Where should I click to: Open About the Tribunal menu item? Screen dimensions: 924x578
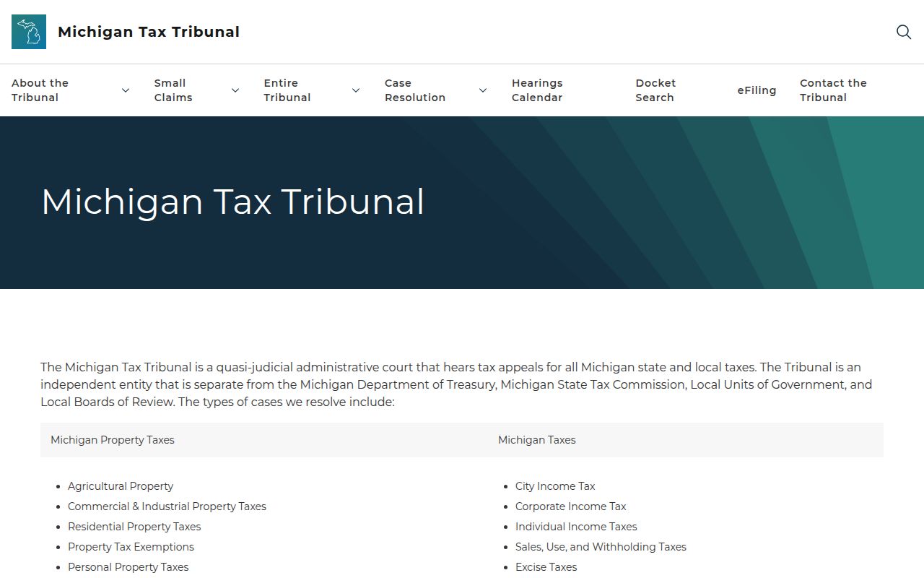click(x=40, y=90)
